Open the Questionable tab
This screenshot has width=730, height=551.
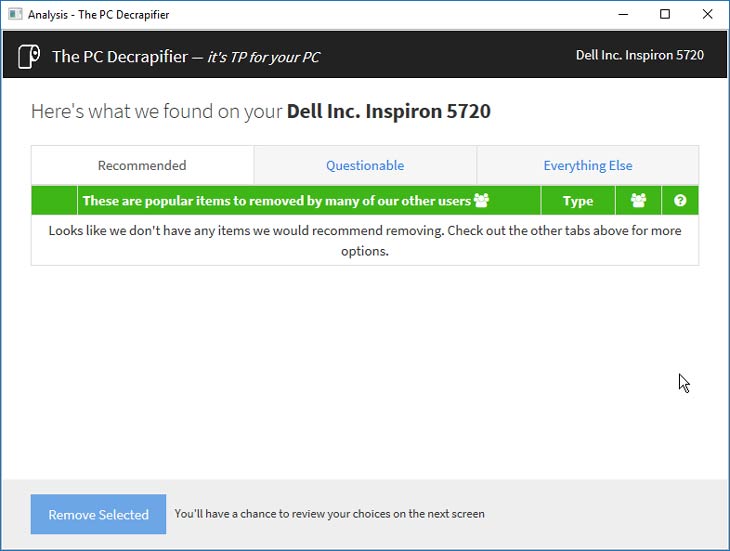(365, 166)
